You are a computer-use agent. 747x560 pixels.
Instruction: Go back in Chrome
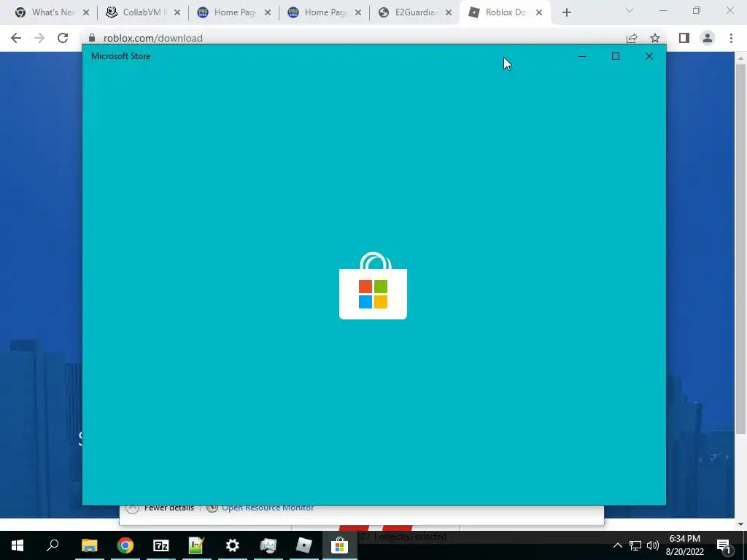pyautogui.click(x=16, y=38)
